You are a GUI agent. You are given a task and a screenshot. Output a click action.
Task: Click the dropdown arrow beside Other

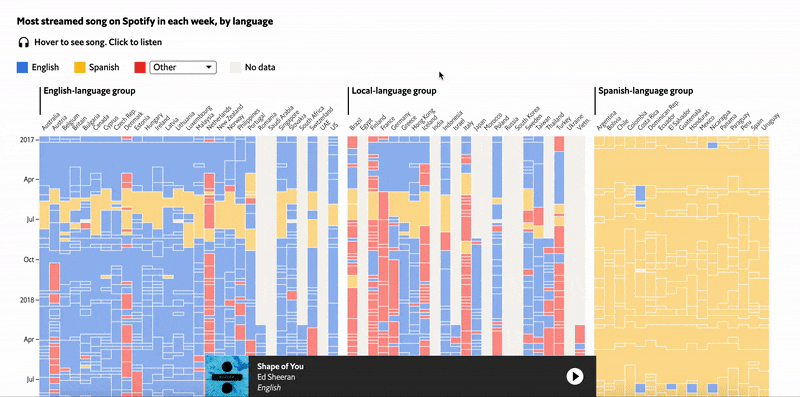pyautogui.click(x=209, y=67)
